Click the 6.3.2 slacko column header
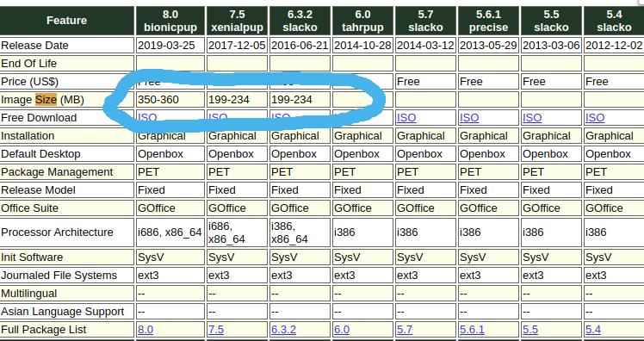Image resolution: width=644 pixels, height=341 pixels. point(300,21)
